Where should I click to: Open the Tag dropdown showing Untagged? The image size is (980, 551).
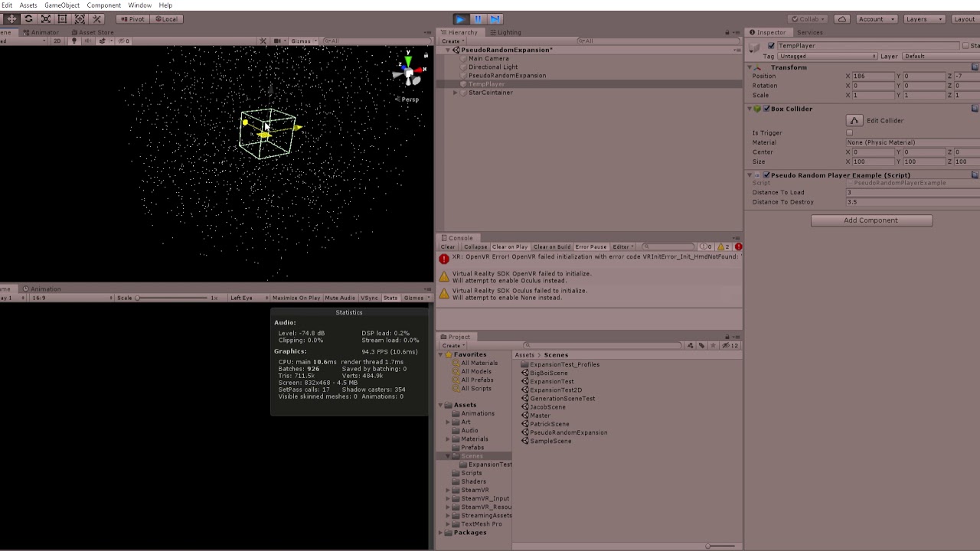pyautogui.click(x=828, y=56)
